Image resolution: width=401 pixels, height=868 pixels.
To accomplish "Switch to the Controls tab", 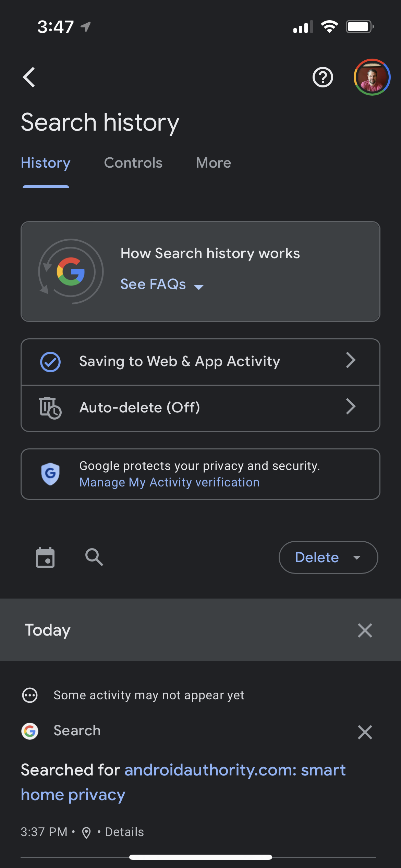I will 133,163.
